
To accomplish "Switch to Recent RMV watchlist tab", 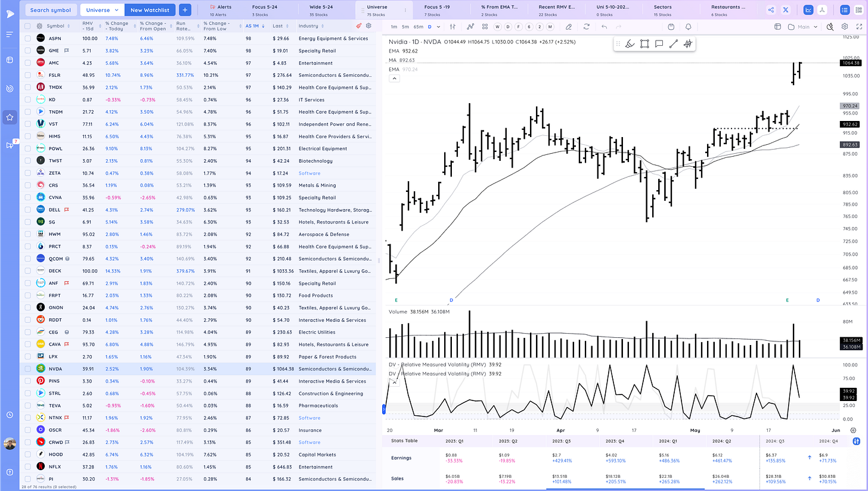I will (557, 10).
